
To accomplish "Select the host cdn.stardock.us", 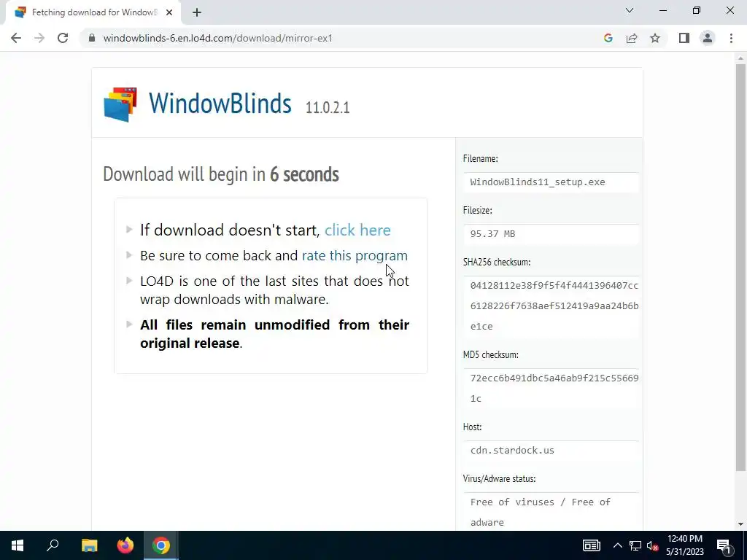I will (x=512, y=450).
